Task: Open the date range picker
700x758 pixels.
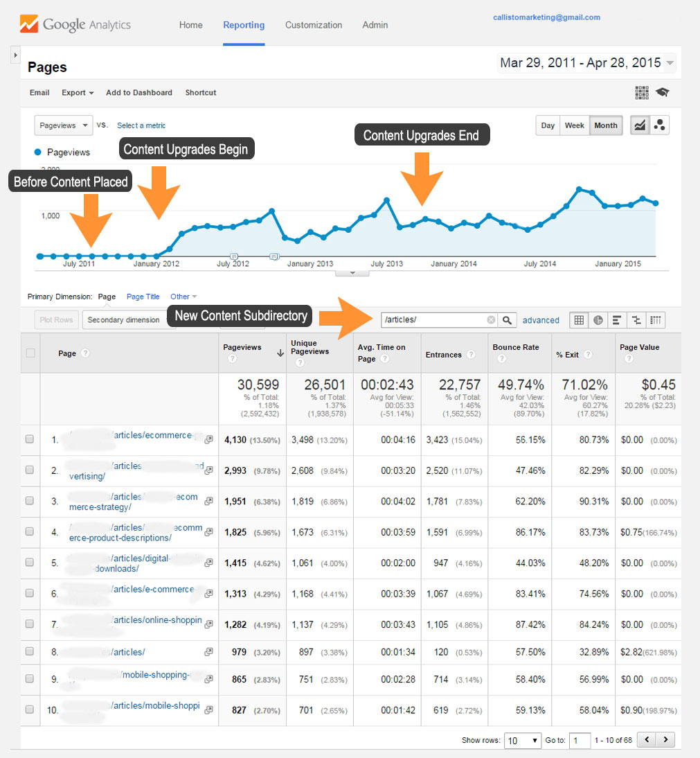Action: pos(586,63)
